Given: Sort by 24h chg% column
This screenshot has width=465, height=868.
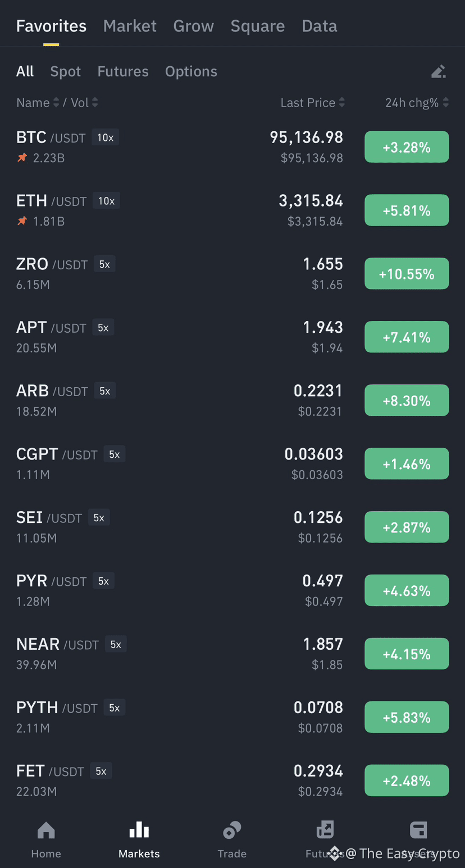Looking at the screenshot, I should coord(417,103).
